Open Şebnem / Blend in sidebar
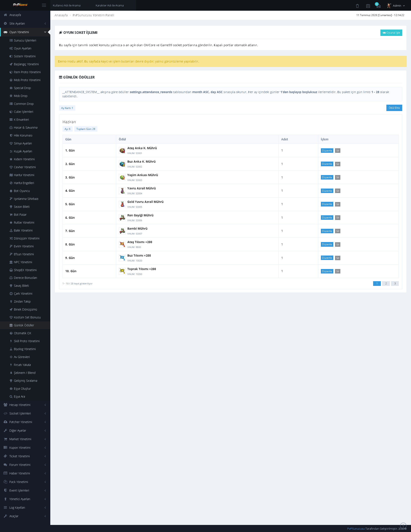The width and height of the screenshot is (411, 532). 25,373
